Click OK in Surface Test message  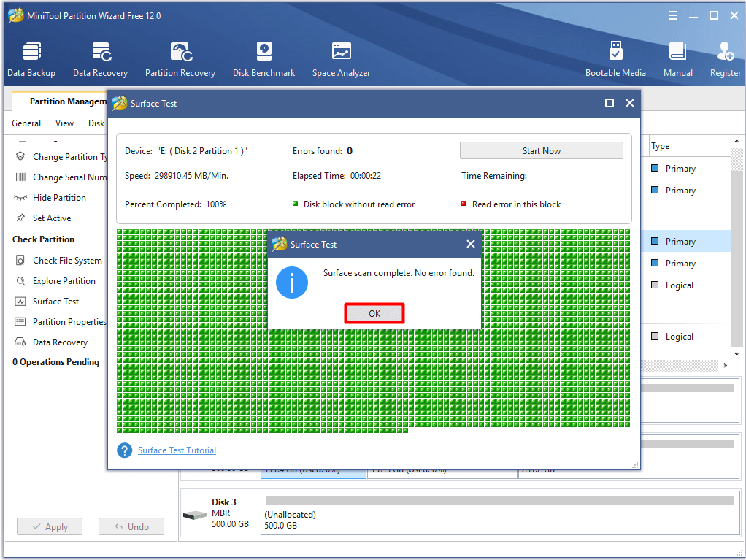pos(374,313)
